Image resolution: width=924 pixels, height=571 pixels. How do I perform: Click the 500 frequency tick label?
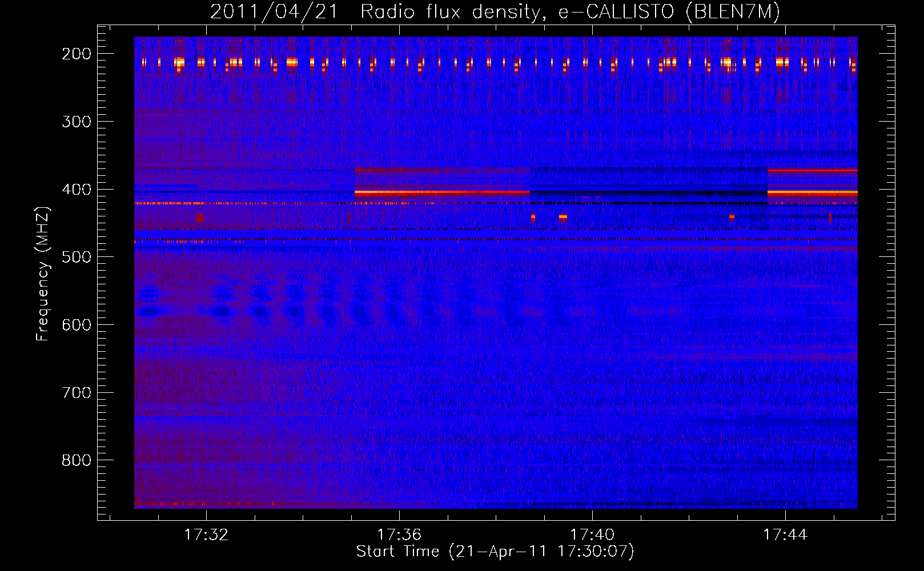pos(77,257)
